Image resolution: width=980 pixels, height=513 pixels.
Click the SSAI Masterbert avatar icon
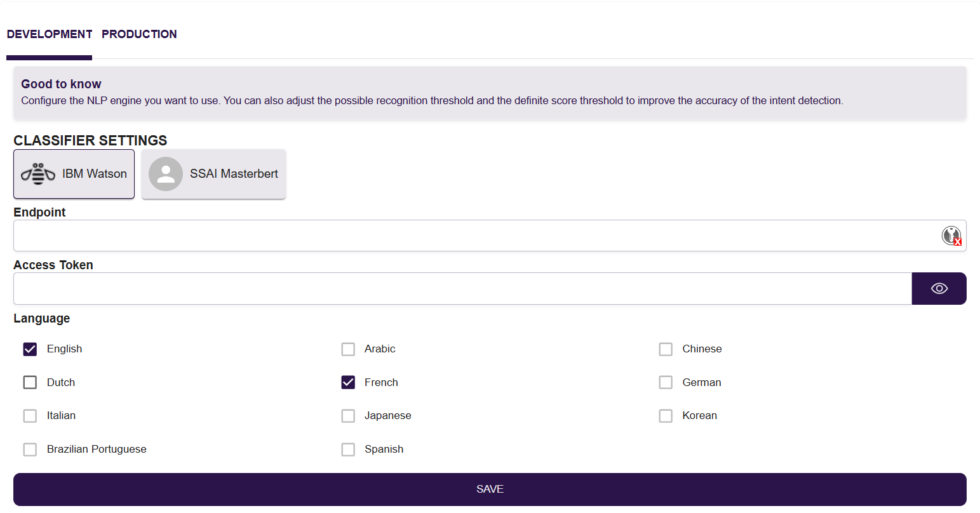click(x=166, y=174)
